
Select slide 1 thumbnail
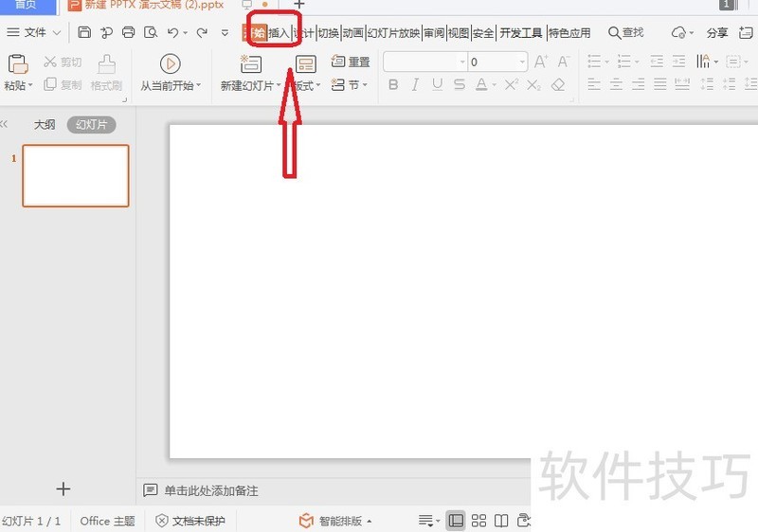[76, 176]
